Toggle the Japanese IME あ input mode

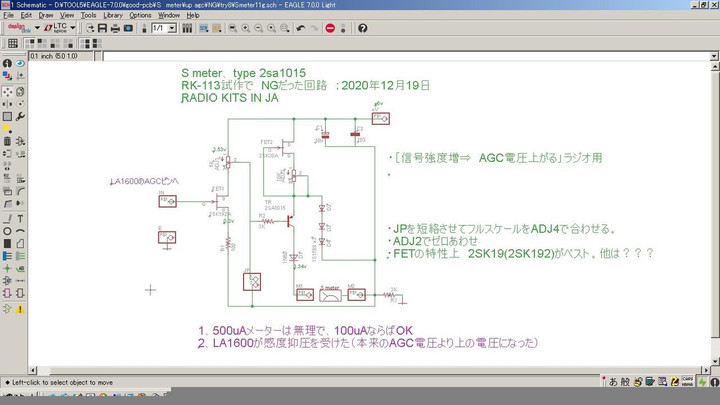(612, 382)
